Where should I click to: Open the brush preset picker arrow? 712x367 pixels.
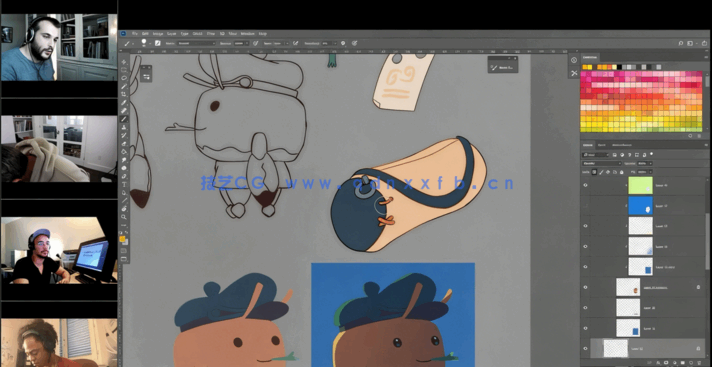pos(150,43)
